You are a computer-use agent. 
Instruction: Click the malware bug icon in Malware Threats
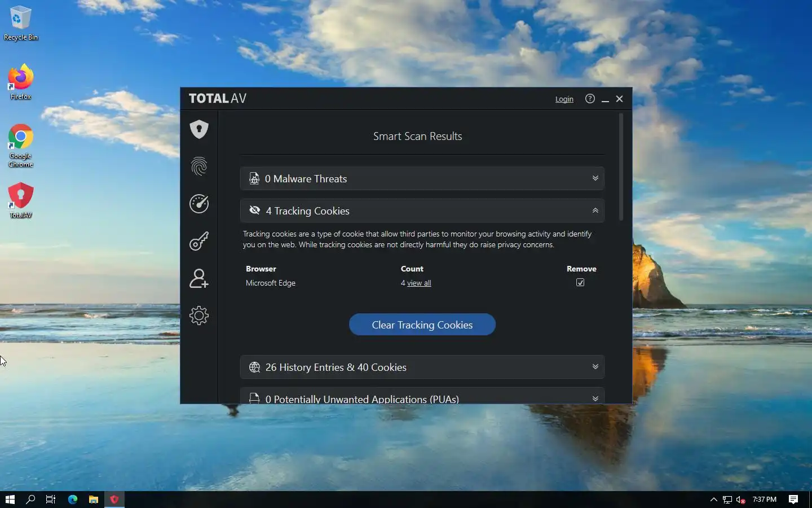click(x=254, y=178)
